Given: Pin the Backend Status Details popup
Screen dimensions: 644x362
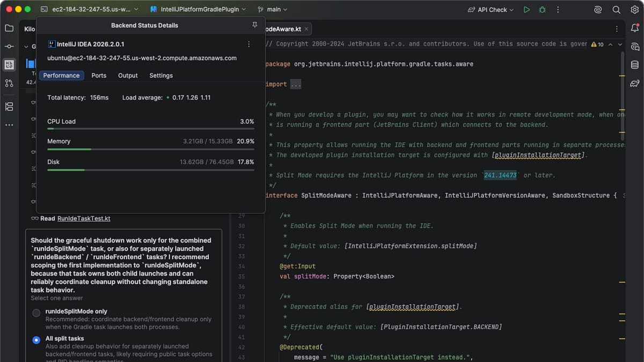Looking at the screenshot, I should [x=254, y=25].
